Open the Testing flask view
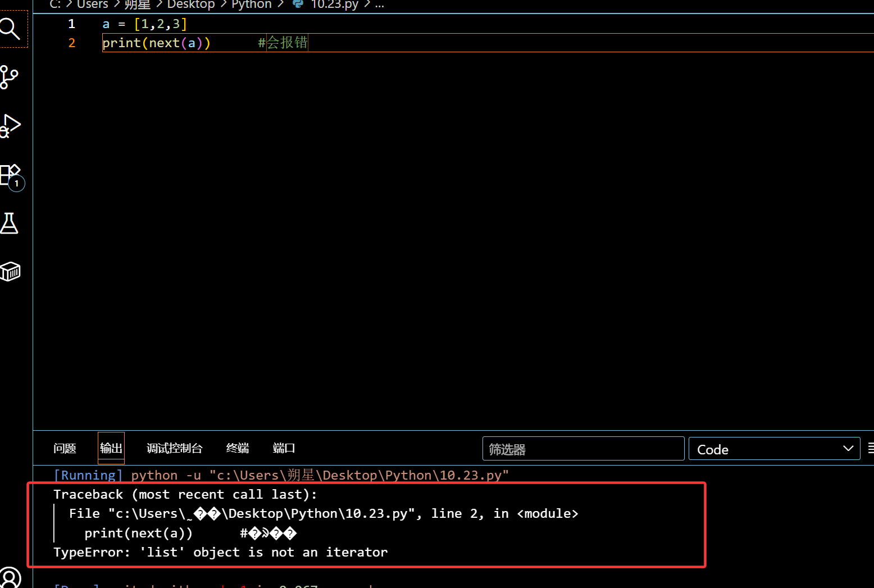This screenshot has height=588, width=874. [x=10, y=224]
